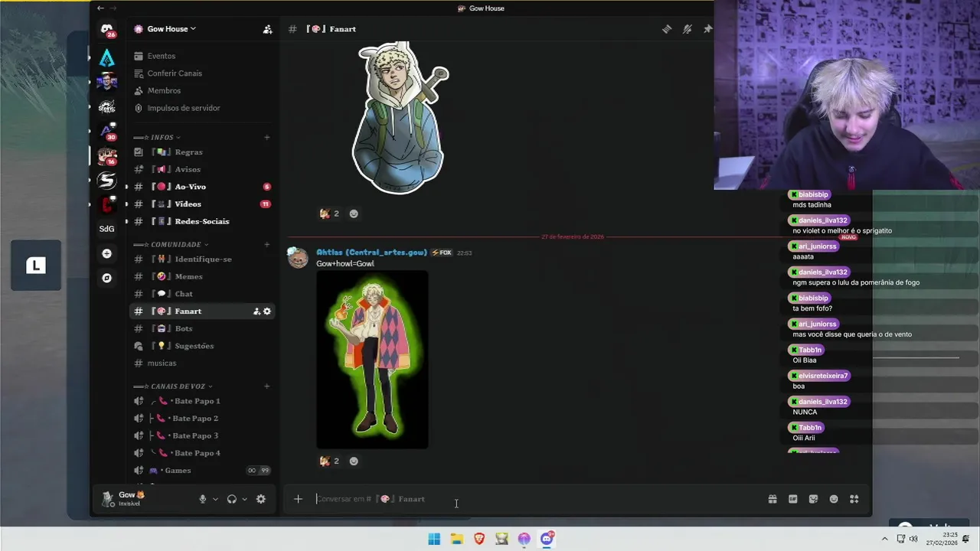Open Redes-Sociais channel
Screen dimensions: 980x551
tap(203, 221)
